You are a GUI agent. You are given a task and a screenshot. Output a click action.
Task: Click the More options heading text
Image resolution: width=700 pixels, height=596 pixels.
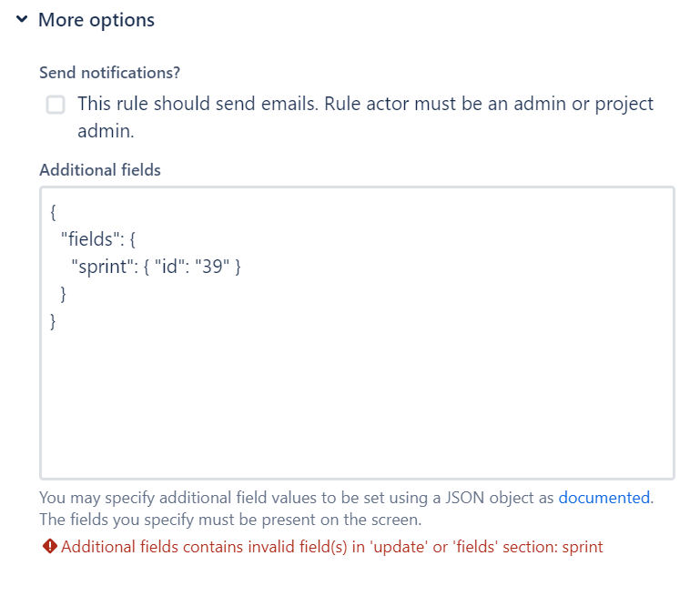[x=96, y=20]
